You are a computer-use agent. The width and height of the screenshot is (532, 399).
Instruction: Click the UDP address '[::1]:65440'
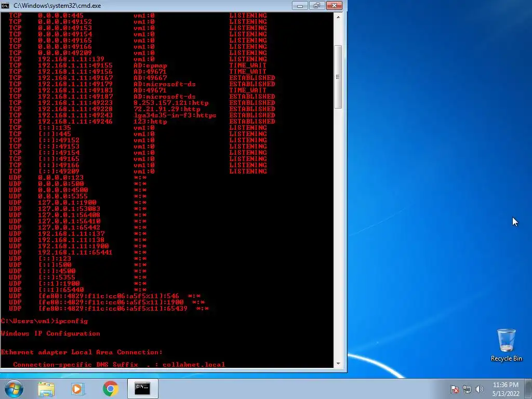point(61,290)
